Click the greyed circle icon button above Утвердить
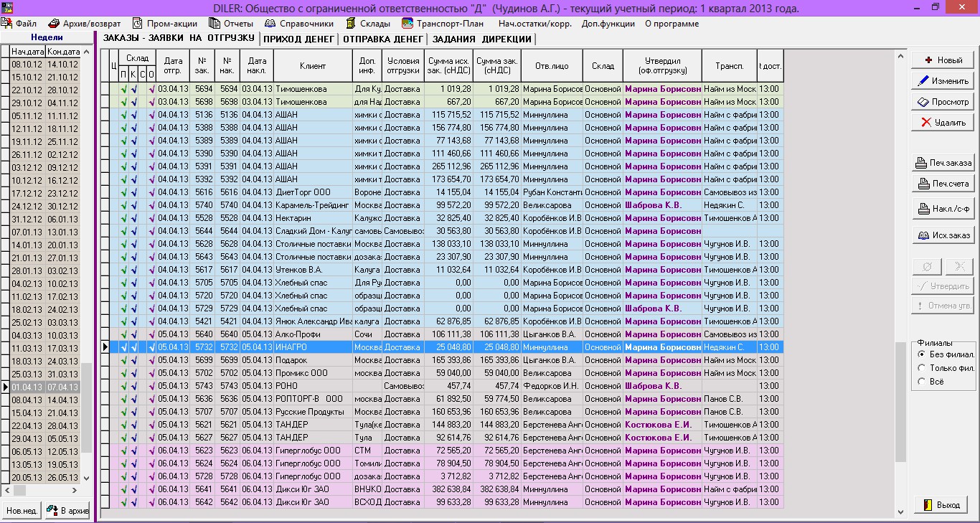 (926, 266)
